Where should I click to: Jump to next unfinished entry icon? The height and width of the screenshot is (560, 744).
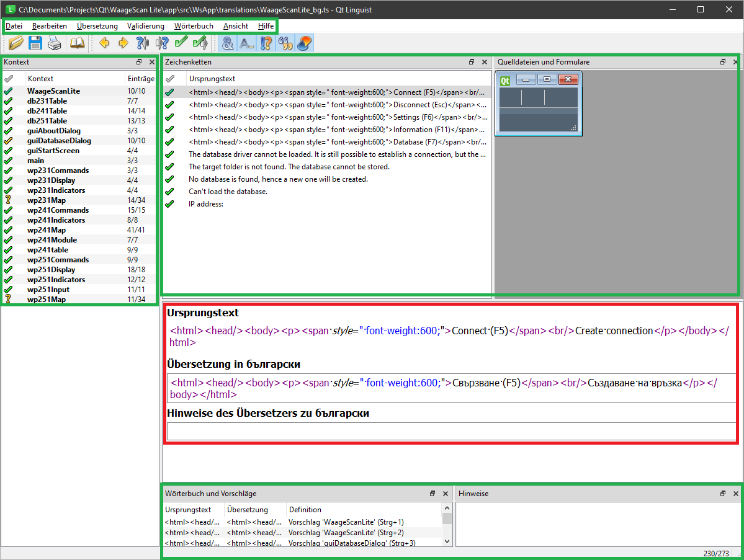pos(162,43)
